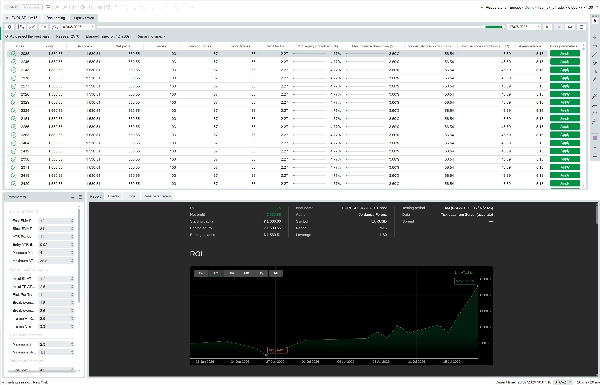Click the fifth icon button before the left date dropdown
The image size is (600, 385).
pyautogui.click(x=55, y=27)
